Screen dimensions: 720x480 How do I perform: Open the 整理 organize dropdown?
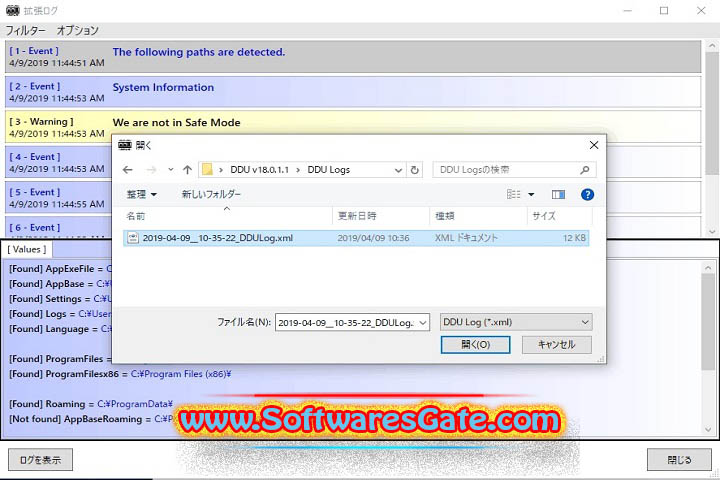coord(141,194)
